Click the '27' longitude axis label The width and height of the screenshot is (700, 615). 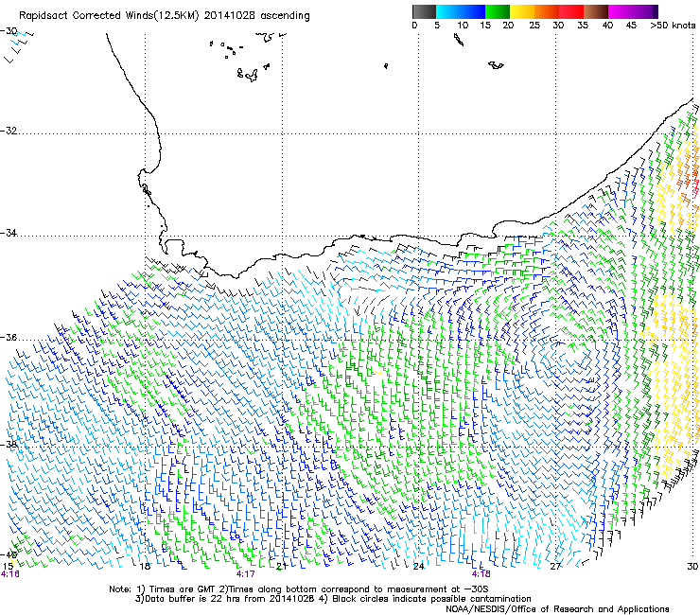click(555, 566)
